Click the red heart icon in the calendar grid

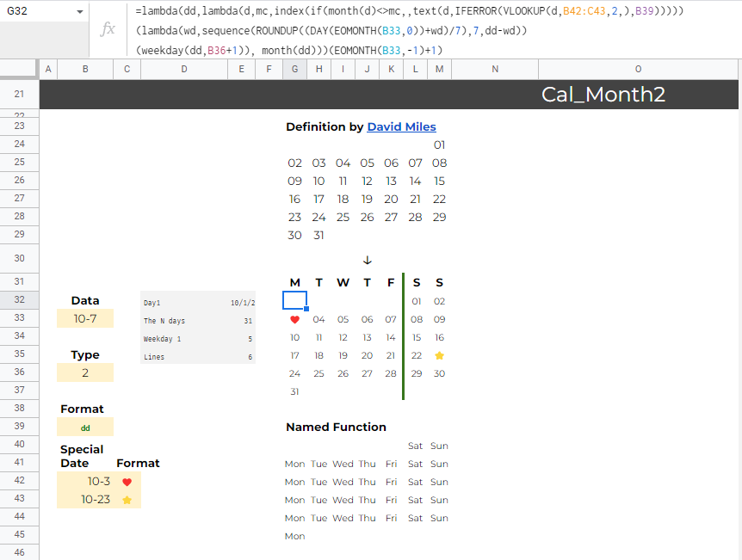(294, 319)
